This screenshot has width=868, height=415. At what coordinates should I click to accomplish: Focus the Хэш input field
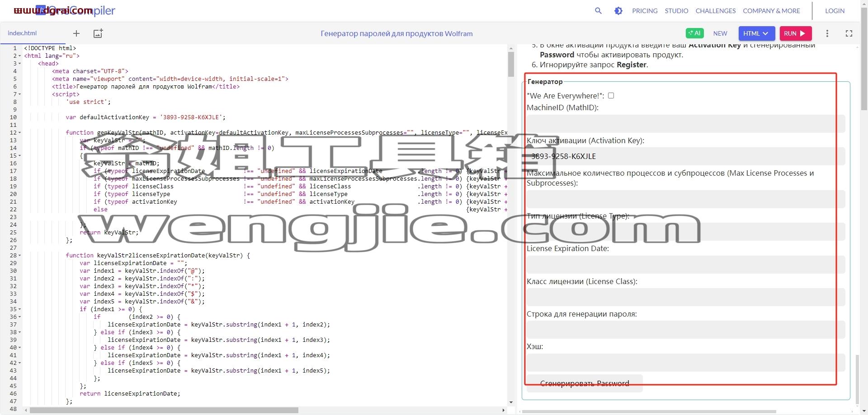point(686,363)
